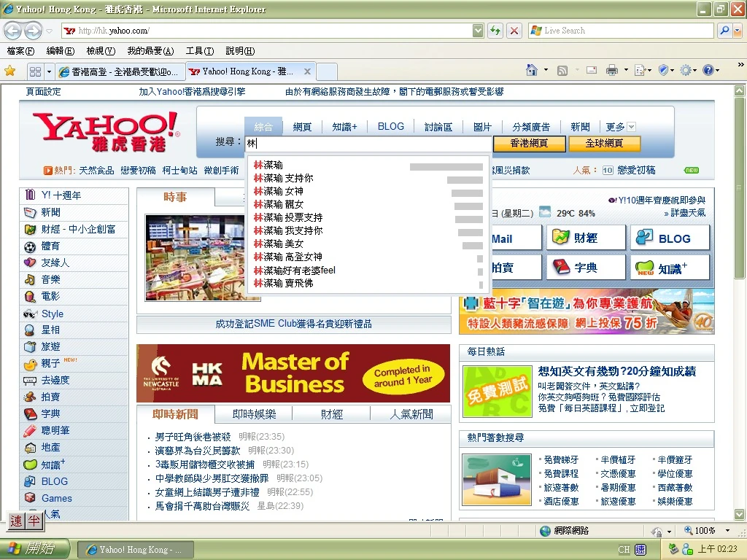This screenshot has width=747, height=560.
Task: Open the 我的最愛(A) menu
Action: click(150, 51)
